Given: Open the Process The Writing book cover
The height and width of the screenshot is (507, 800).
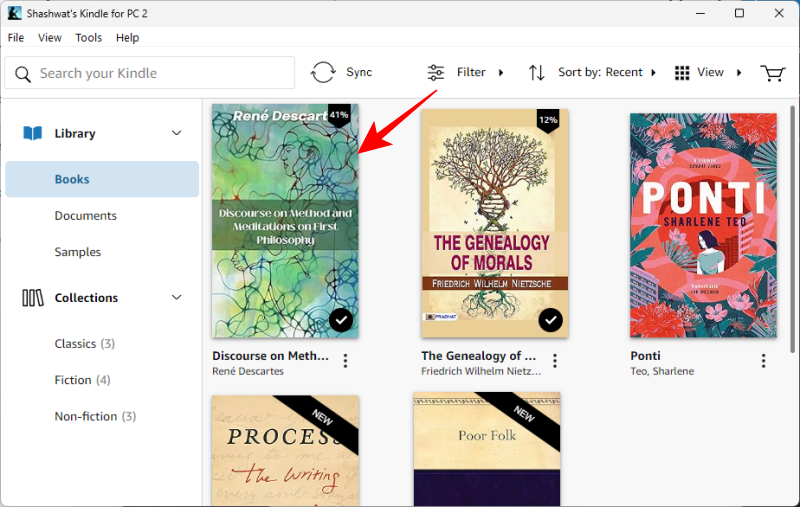Looking at the screenshot, I should (285, 451).
